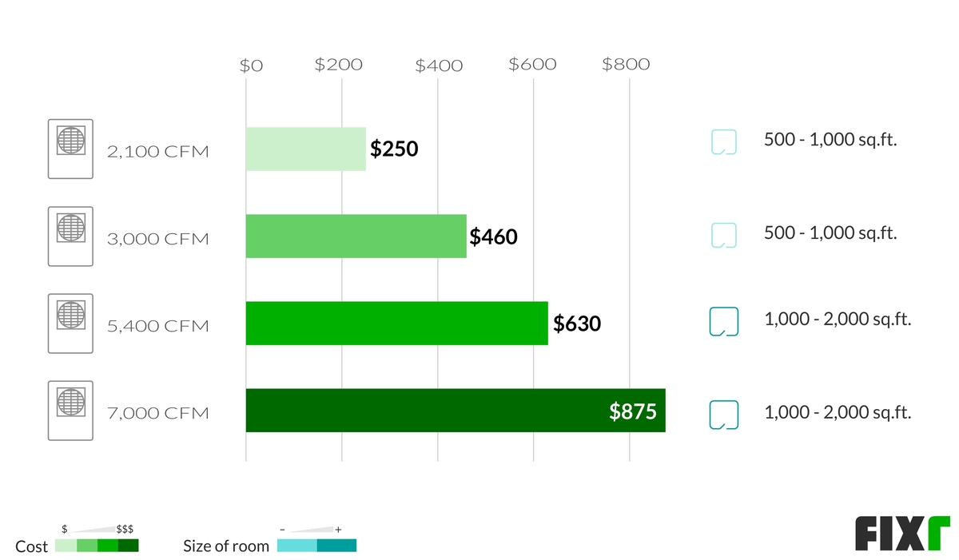Click the 2,100 CFM cooler icon
959x560 pixels.
(70, 149)
